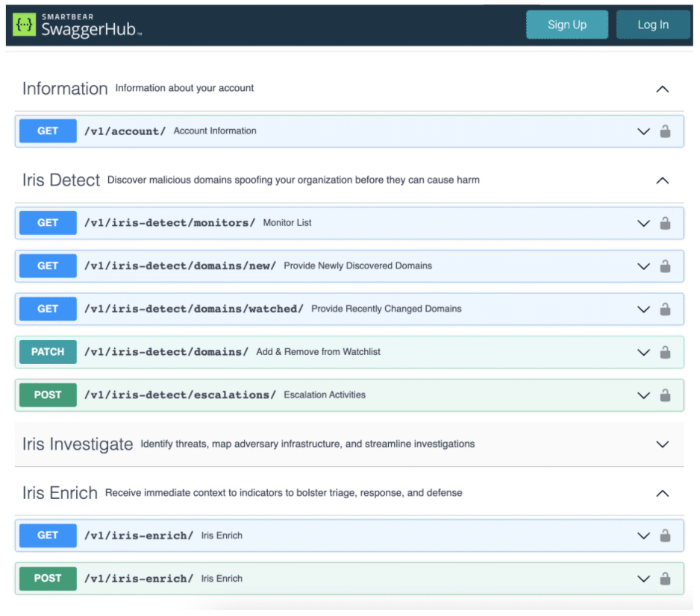
Task: Click the Log In button
Action: pyautogui.click(x=653, y=25)
